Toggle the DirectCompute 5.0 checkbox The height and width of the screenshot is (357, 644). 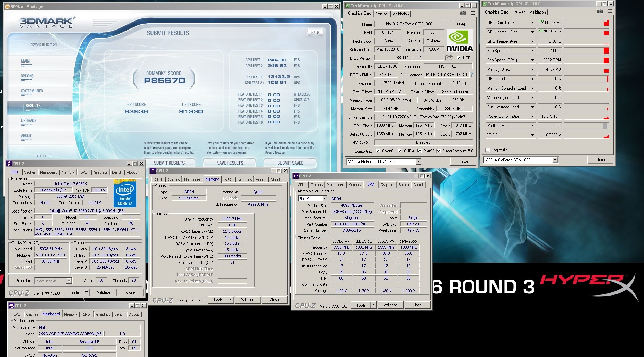pos(438,151)
